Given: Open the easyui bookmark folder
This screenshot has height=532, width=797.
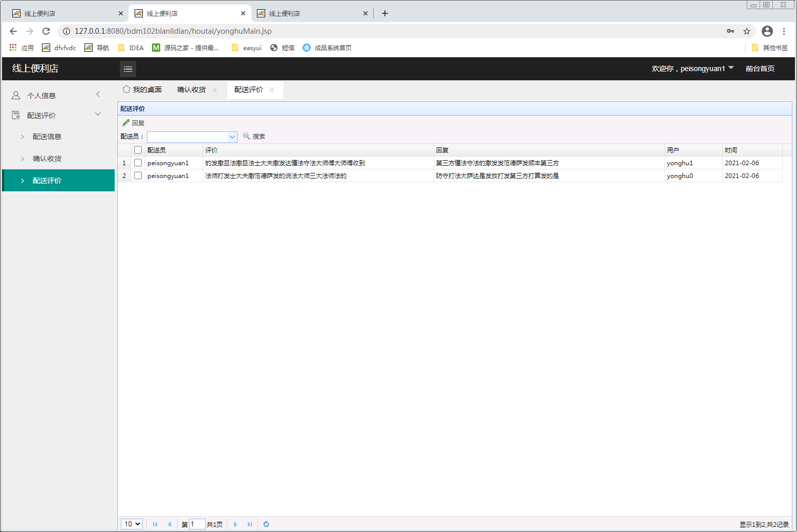Looking at the screenshot, I should [x=246, y=48].
